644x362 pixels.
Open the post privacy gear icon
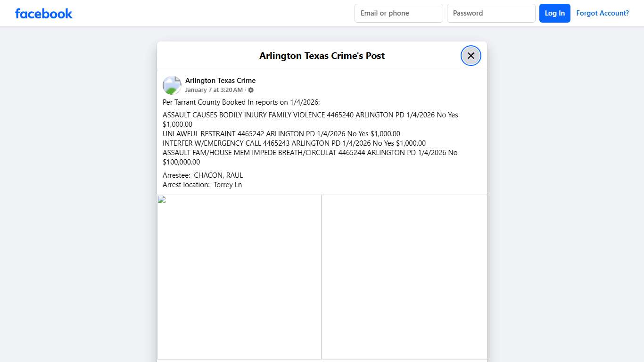pyautogui.click(x=251, y=90)
